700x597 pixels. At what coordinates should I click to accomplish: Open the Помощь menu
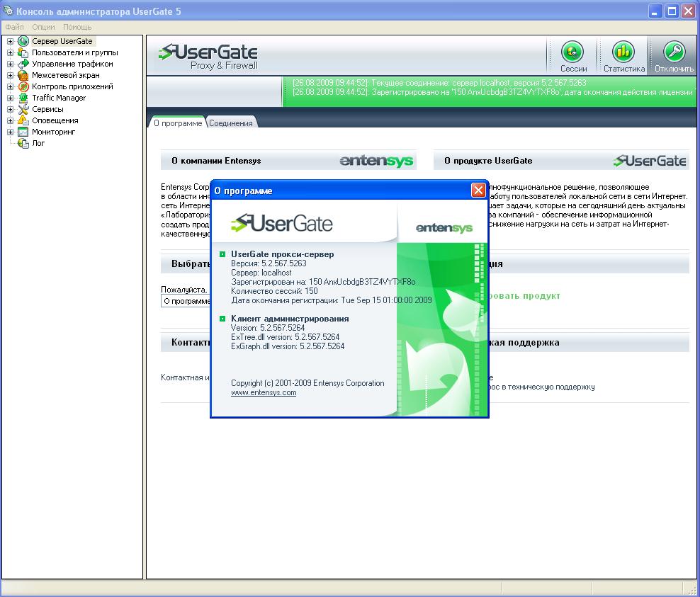77,27
